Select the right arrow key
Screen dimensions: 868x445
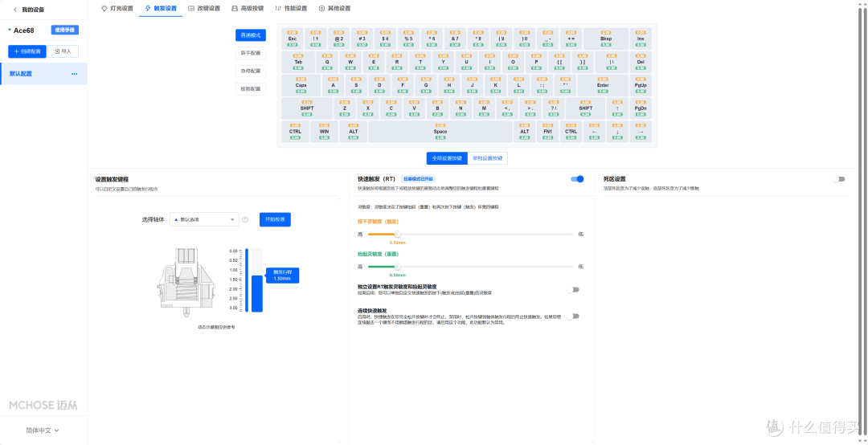click(641, 132)
